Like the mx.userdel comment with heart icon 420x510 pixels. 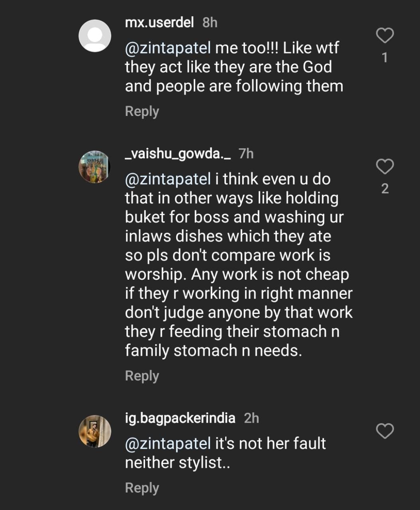385,36
